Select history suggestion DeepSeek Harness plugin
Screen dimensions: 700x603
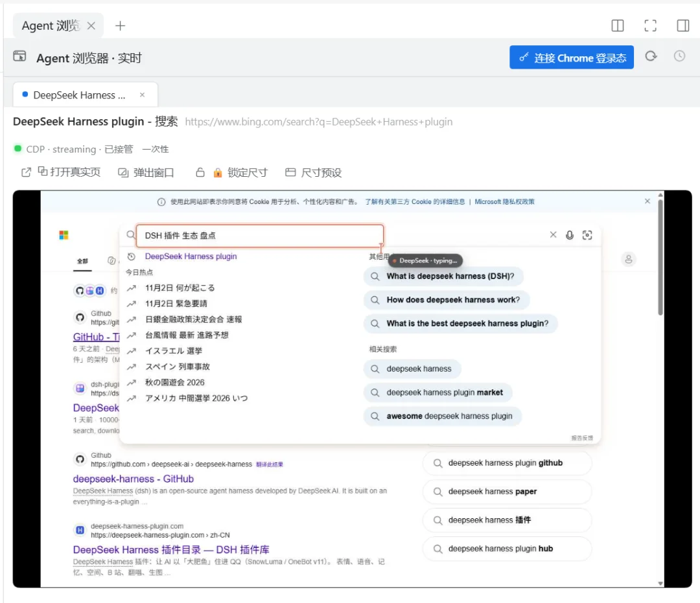[191, 256]
